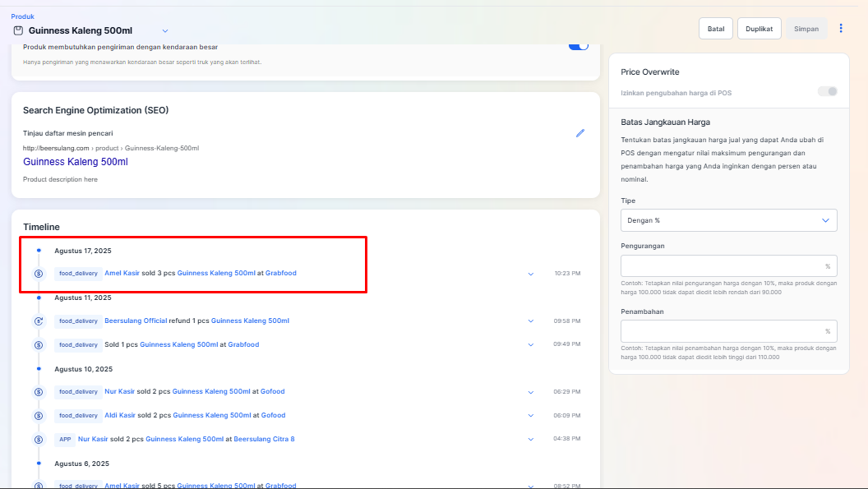This screenshot has width=868, height=489.
Task: Open Grabfood link in August 17 entry
Action: [280, 273]
